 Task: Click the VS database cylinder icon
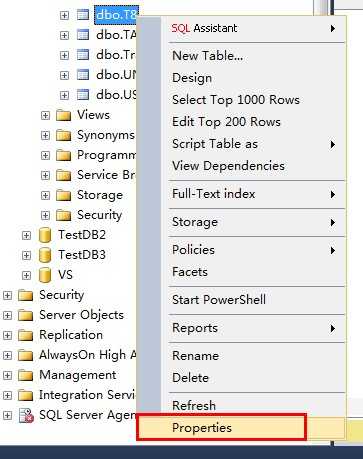coord(45,275)
